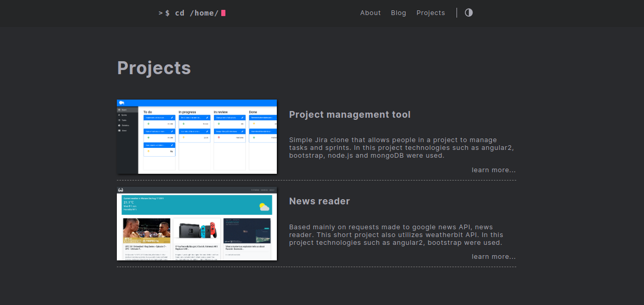644x305 pixels.
Task: Open the About page
Action: 370,13
